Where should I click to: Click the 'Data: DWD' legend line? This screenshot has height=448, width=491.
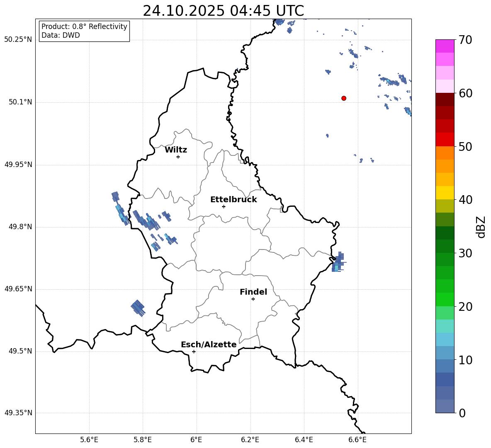click(61, 35)
